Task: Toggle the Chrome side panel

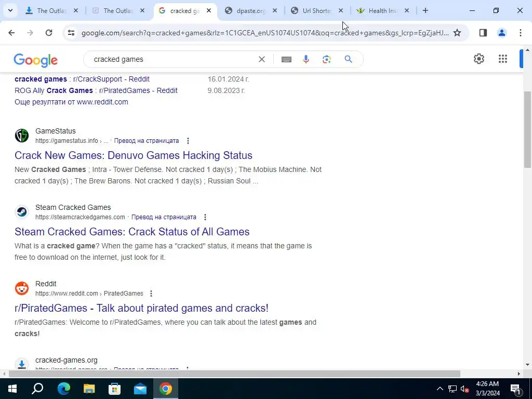Action: tap(483, 33)
